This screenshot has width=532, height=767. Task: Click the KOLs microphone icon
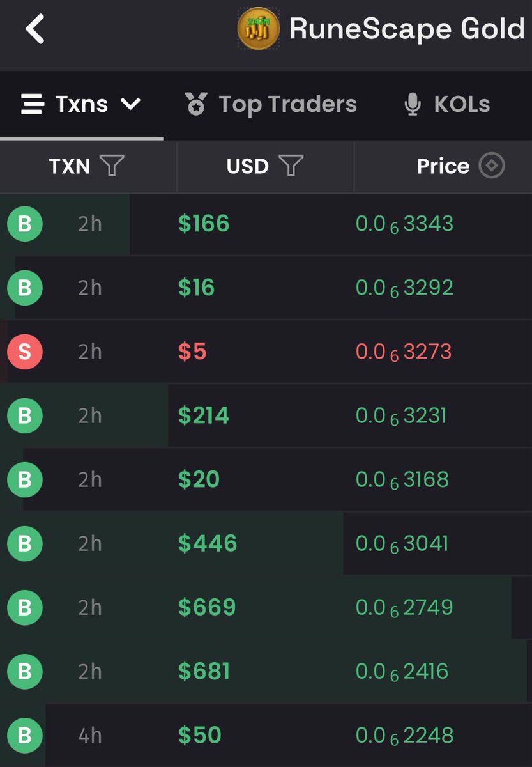tap(413, 104)
